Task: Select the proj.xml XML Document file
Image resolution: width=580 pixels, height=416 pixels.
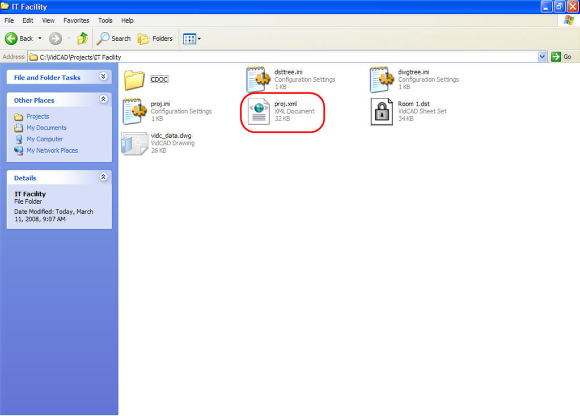Action: click(x=281, y=111)
